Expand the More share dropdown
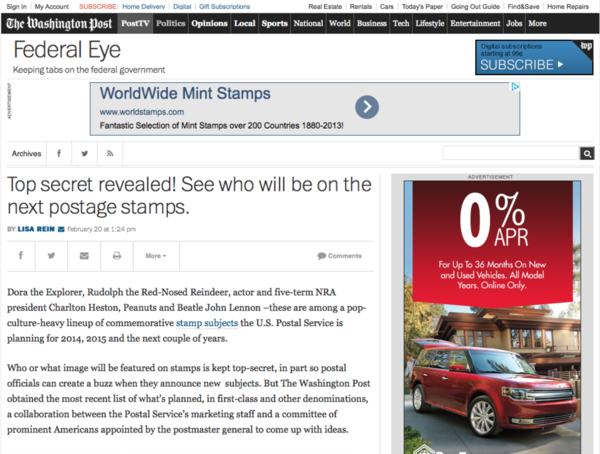The width and height of the screenshot is (600, 454). coord(156,256)
